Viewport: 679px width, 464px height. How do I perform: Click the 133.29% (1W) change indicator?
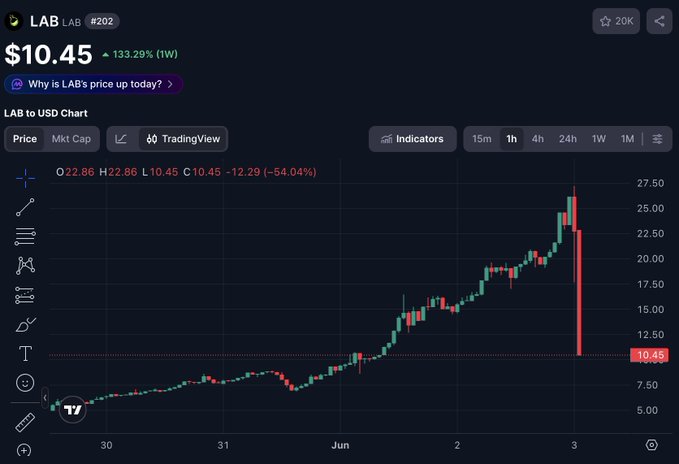(x=140, y=55)
